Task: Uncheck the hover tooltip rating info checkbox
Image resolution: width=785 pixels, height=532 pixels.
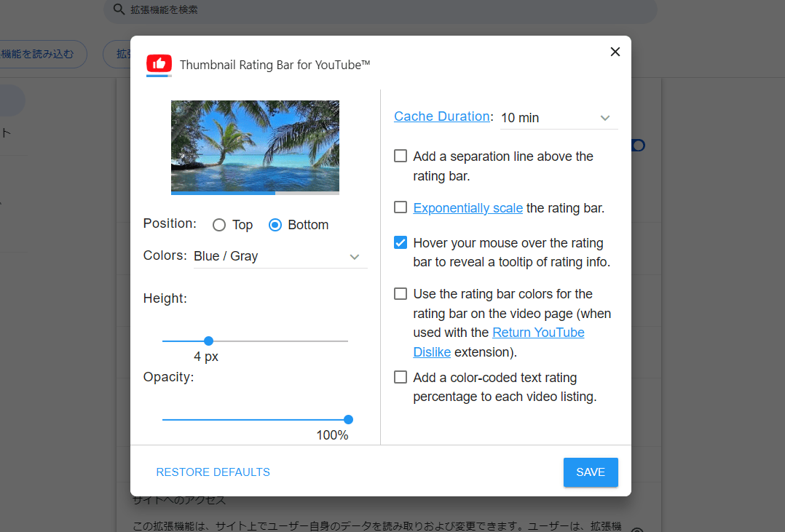Action: (x=401, y=242)
